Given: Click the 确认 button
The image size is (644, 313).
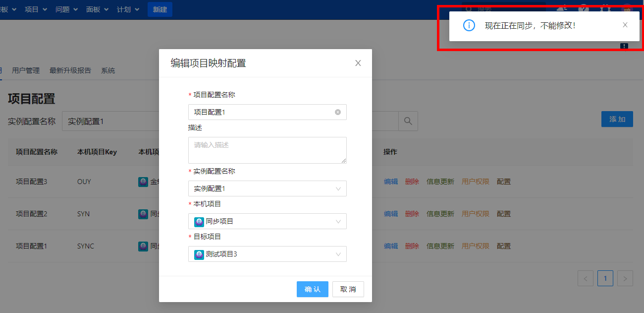Looking at the screenshot, I should tap(312, 289).
